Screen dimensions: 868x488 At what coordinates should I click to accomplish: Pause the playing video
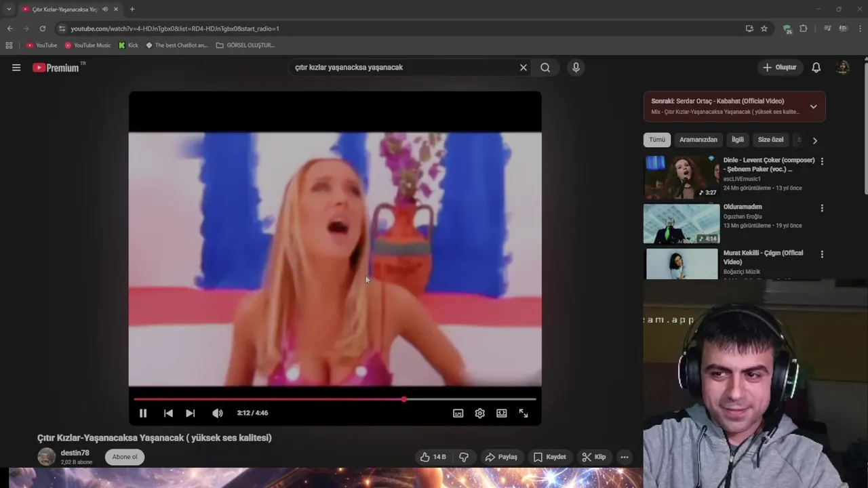(x=143, y=413)
